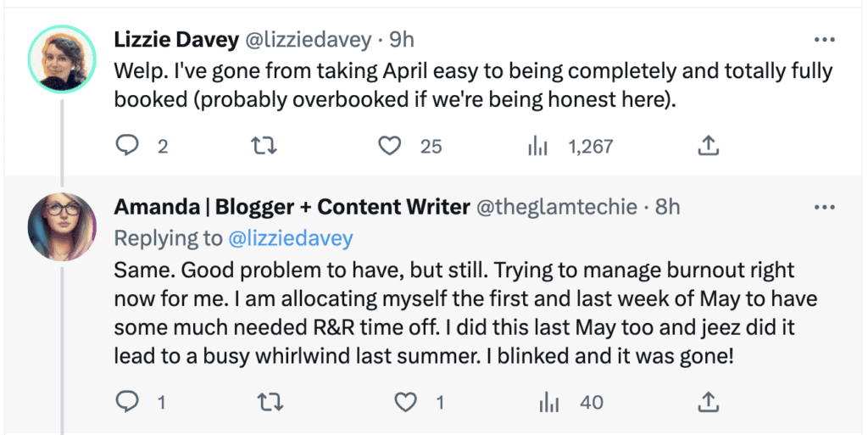This screenshot has height=435, width=868.
Task: View analytics on Amanda's reply
Action: coord(550,402)
